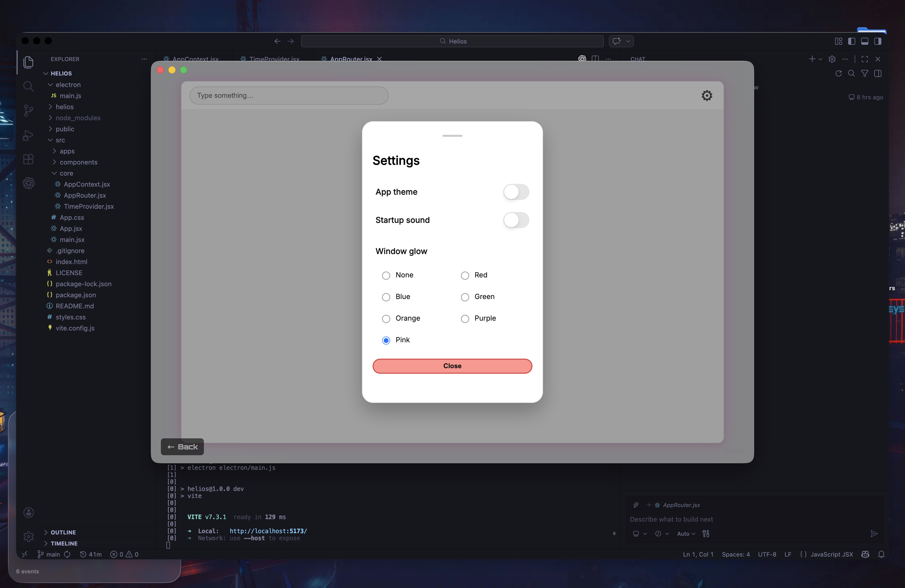Click the send arrow in chat input

tap(874, 534)
